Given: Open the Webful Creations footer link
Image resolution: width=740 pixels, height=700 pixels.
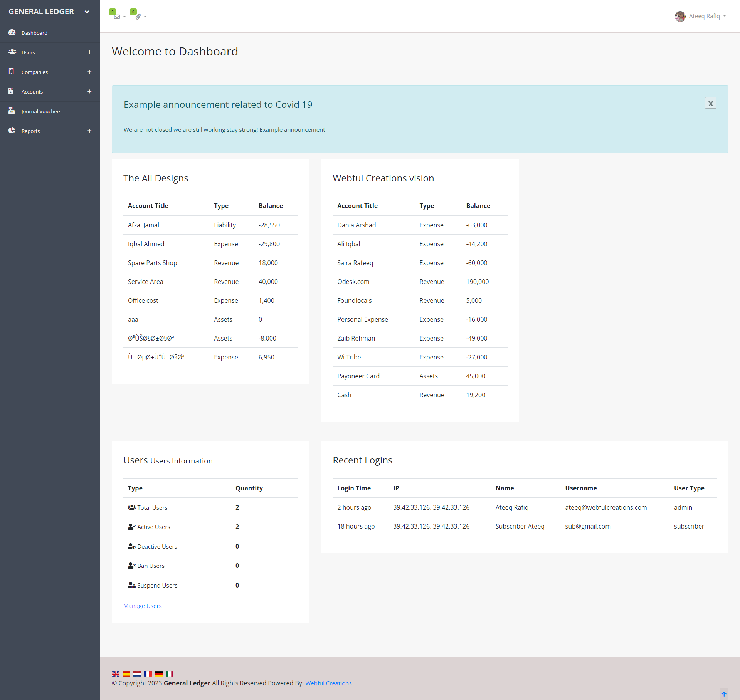Looking at the screenshot, I should pos(328,683).
